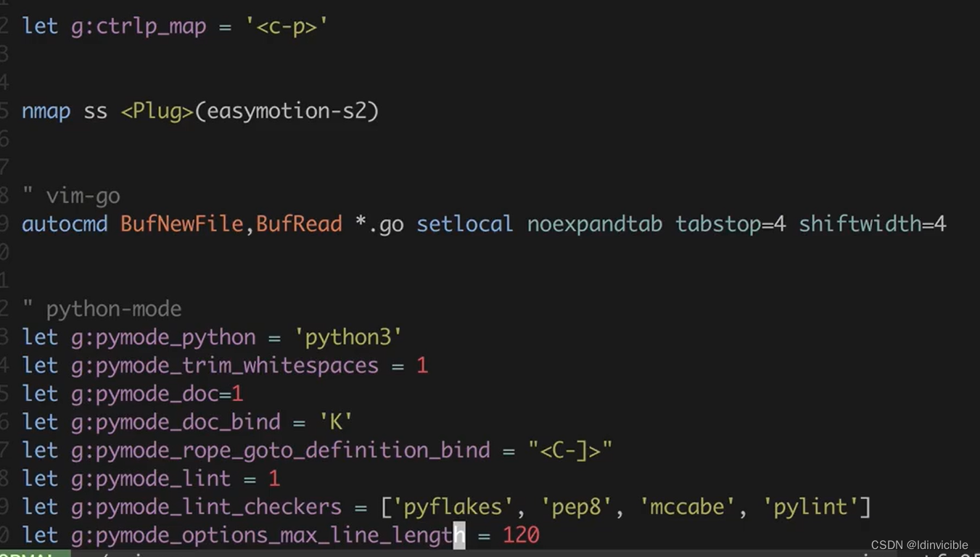Click 'g:pymode_rope_goto_definition_bind' variable
Image resolution: width=980 pixels, height=557 pixels.
281,450
